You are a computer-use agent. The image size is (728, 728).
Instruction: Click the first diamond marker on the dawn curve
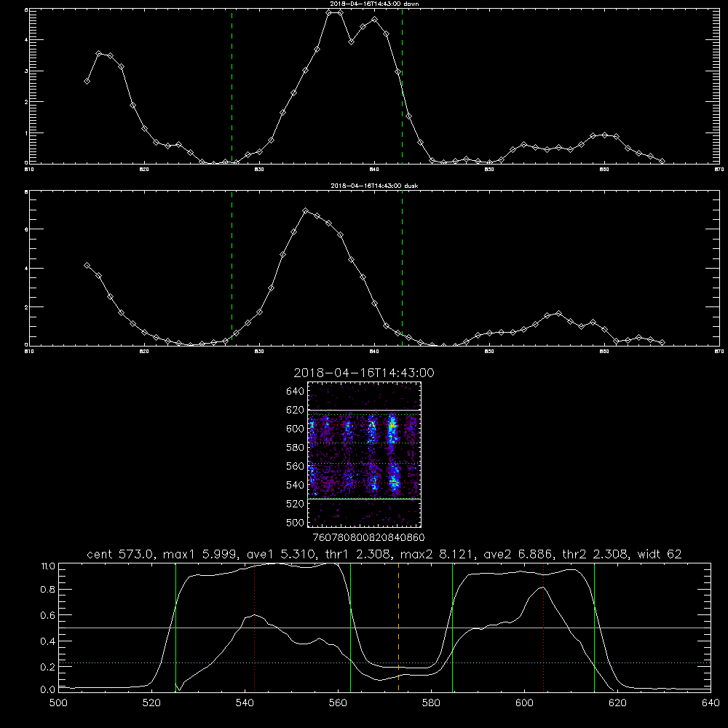click(87, 82)
